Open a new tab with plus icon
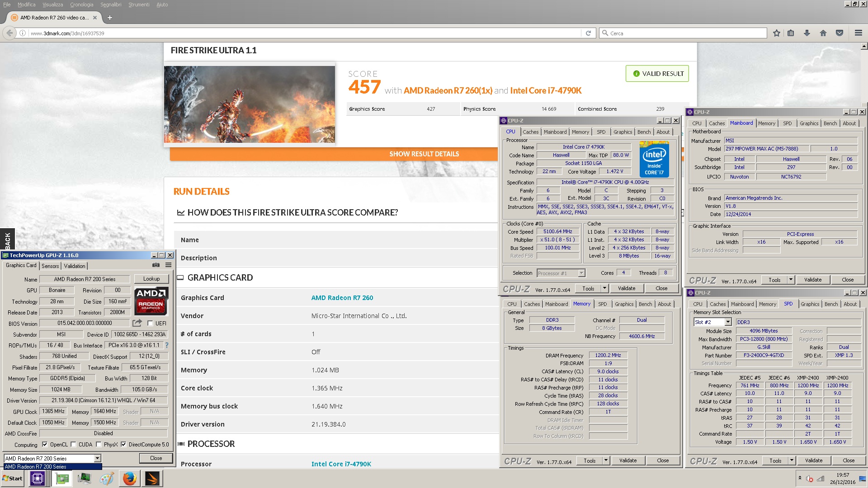 (110, 18)
